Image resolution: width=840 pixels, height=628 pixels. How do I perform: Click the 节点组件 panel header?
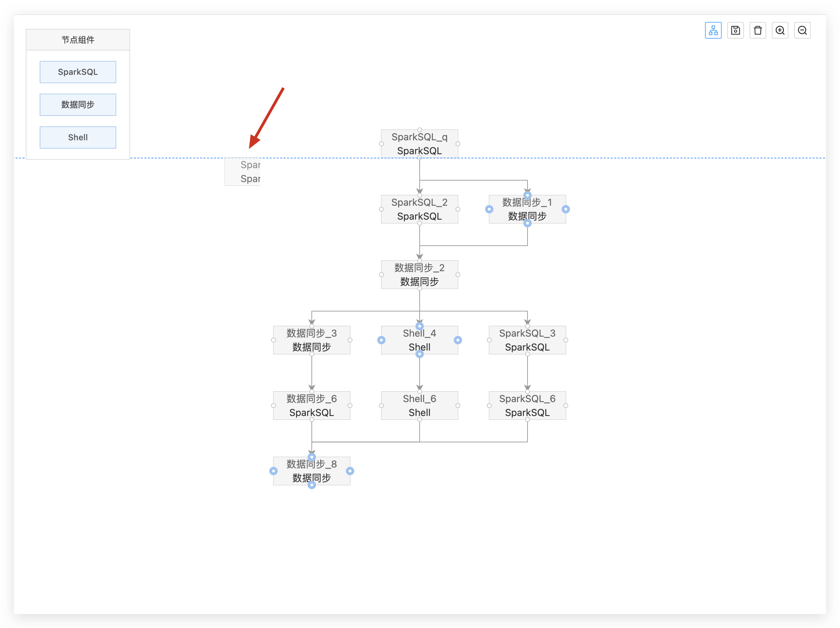click(x=78, y=40)
